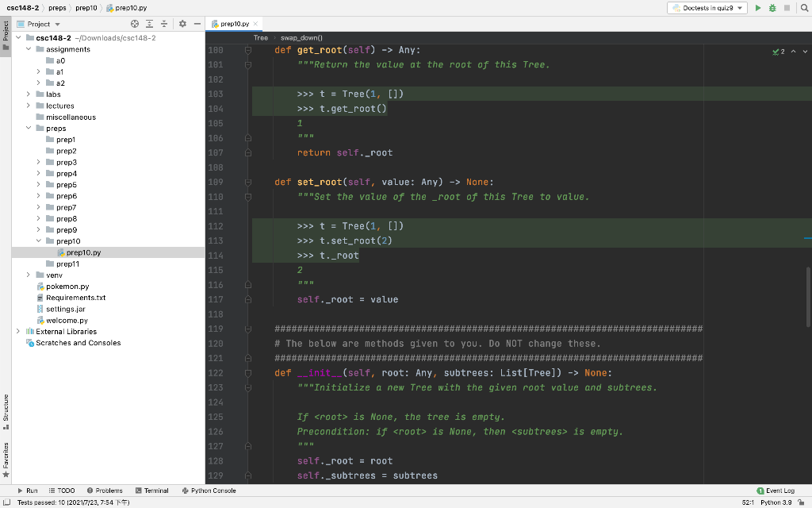Go to previous highlighted problem arrow

coord(793,52)
